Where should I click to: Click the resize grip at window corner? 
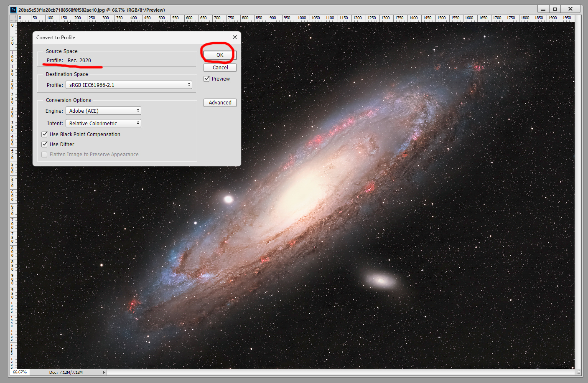click(x=578, y=372)
